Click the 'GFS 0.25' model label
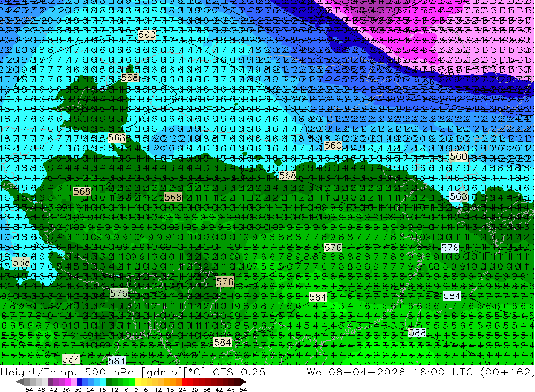 pyautogui.click(x=239, y=372)
